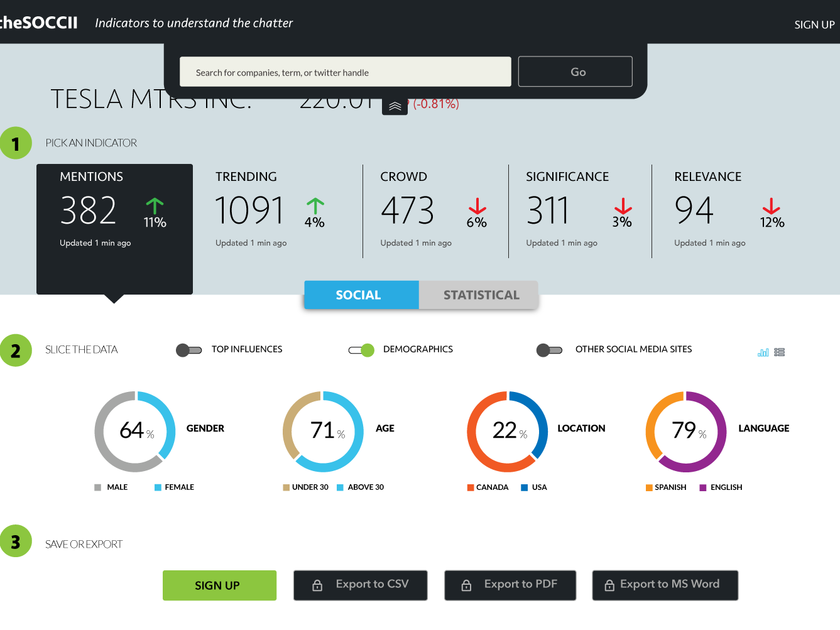Click the lock icon on Export to CSV

(x=317, y=585)
